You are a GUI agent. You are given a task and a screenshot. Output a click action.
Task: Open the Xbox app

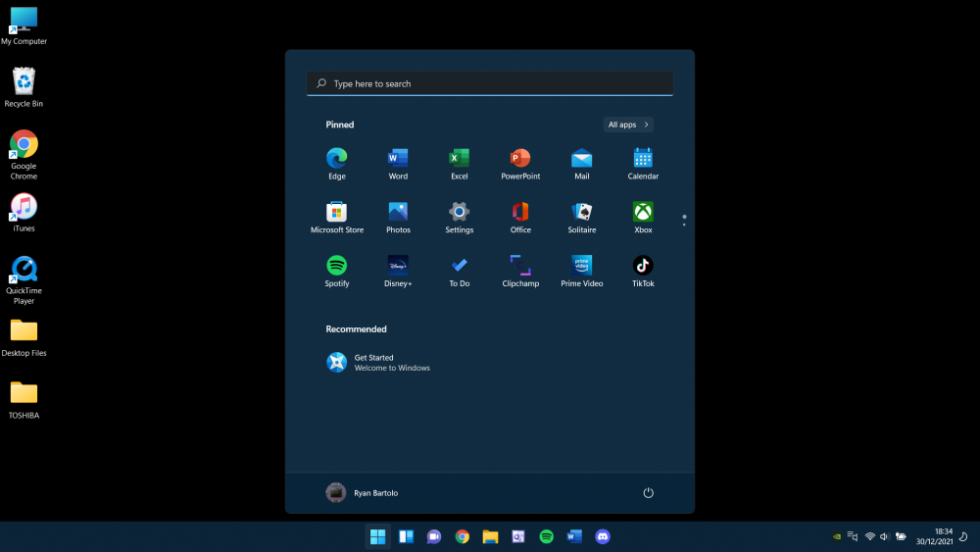[x=643, y=218]
